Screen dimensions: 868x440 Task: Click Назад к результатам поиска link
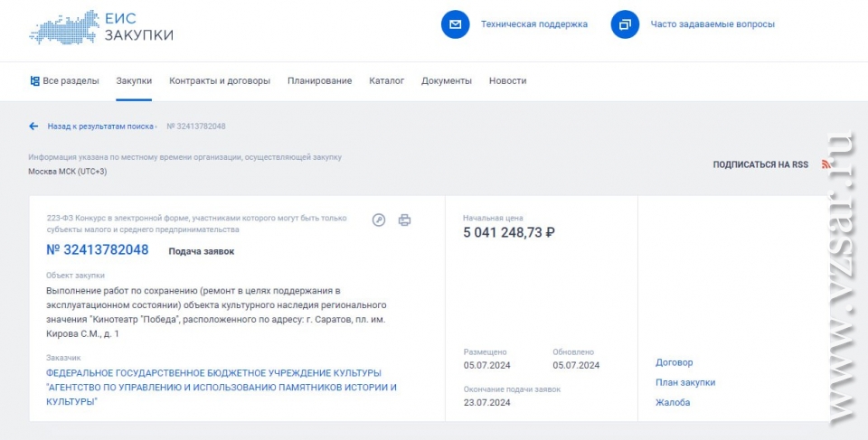coord(100,126)
